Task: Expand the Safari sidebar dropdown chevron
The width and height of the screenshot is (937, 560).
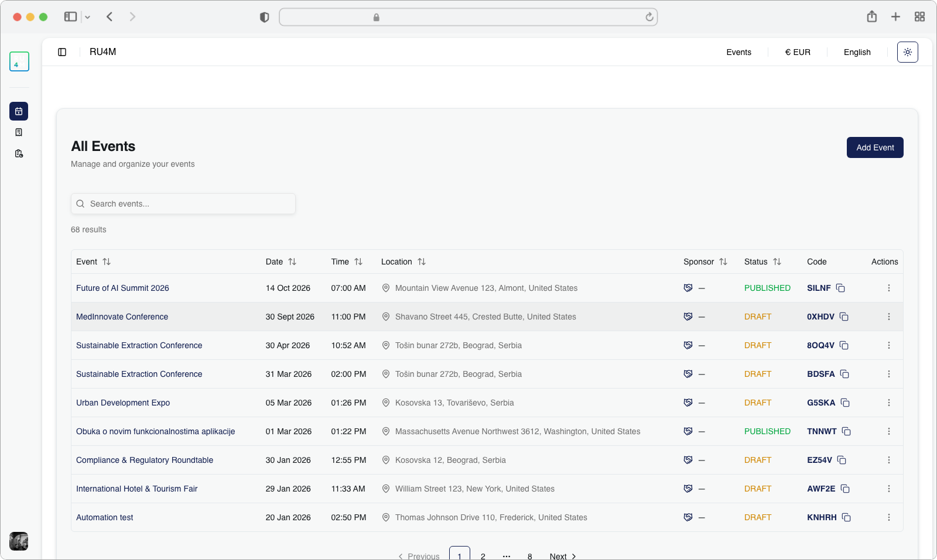Action: (x=88, y=18)
